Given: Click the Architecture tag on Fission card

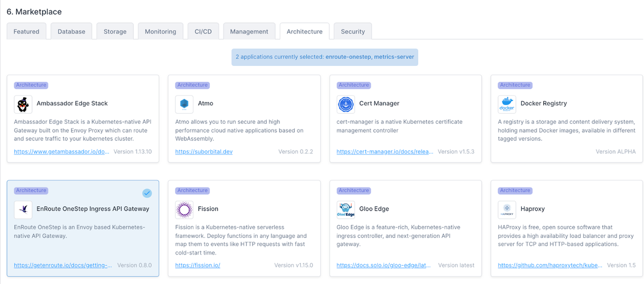Looking at the screenshot, I should [x=192, y=190].
